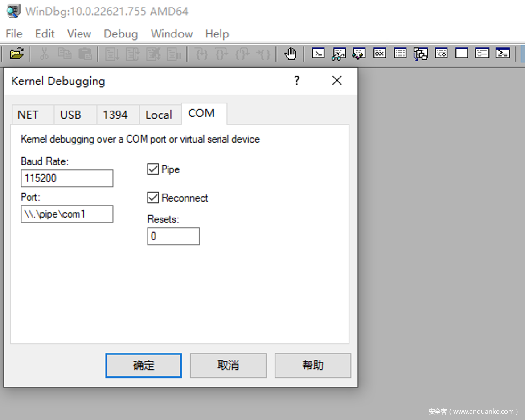Image resolution: width=525 pixels, height=420 pixels.
Task: Click the Step Into toolbar icon
Action: pos(201,54)
